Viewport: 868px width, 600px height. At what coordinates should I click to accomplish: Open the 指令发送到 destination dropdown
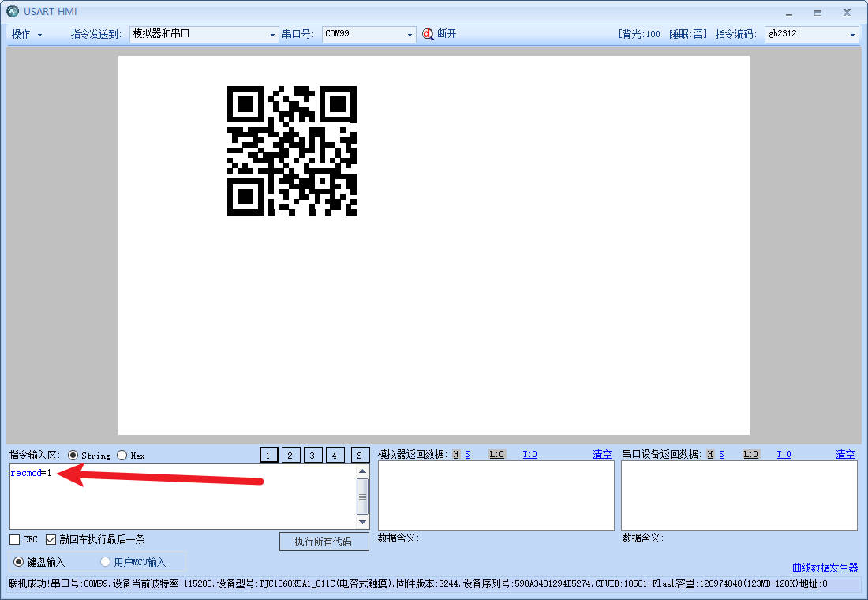tap(271, 33)
